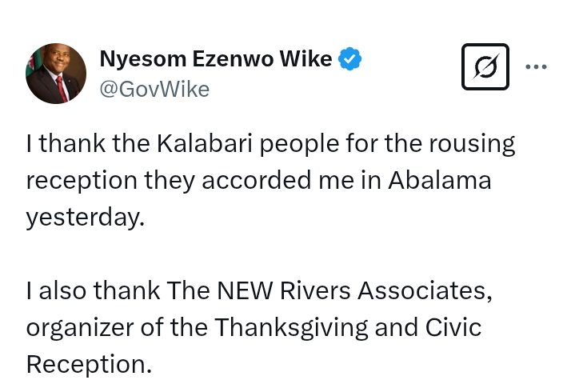Click the display name Nyesom Ezenwo Wike

coord(215,58)
